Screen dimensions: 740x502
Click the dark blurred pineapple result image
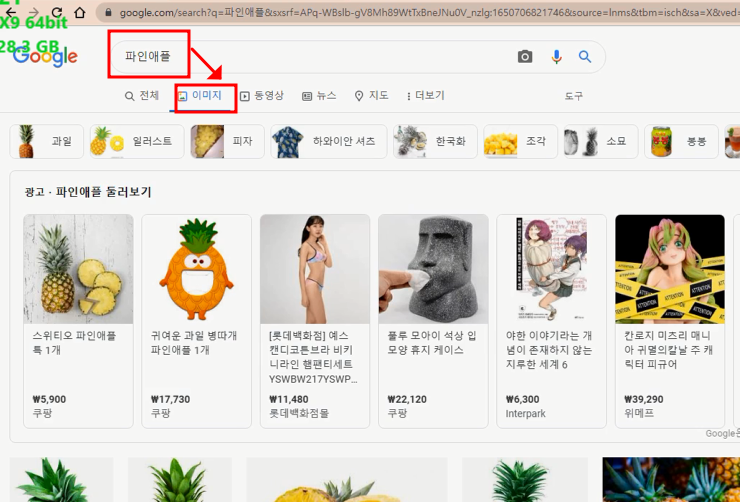(x=671, y=479)
